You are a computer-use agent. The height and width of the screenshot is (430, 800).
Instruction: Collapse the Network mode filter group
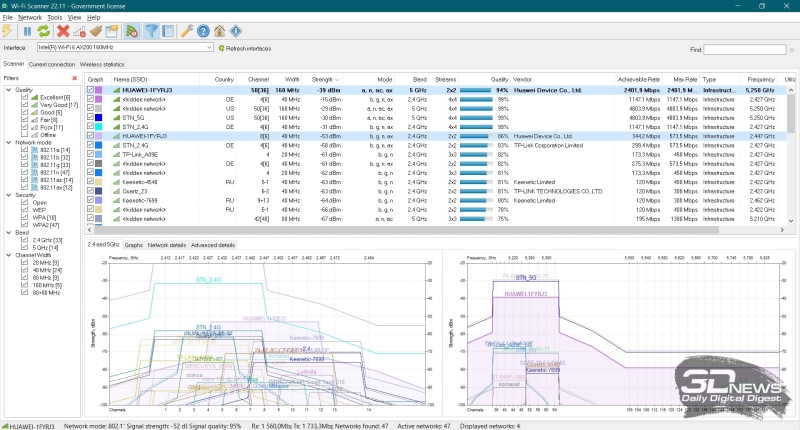click(6, 143)
